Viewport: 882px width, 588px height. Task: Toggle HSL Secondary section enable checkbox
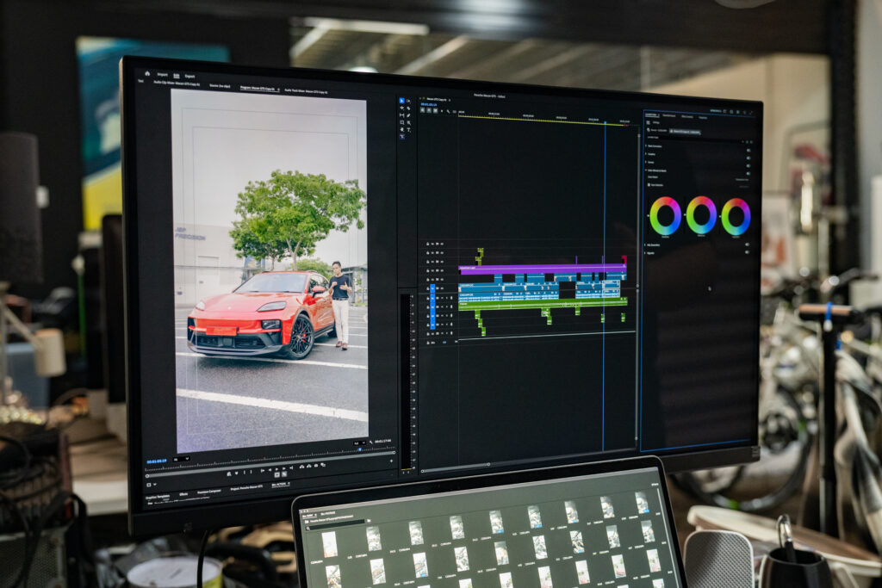click(x=747, y=244)
